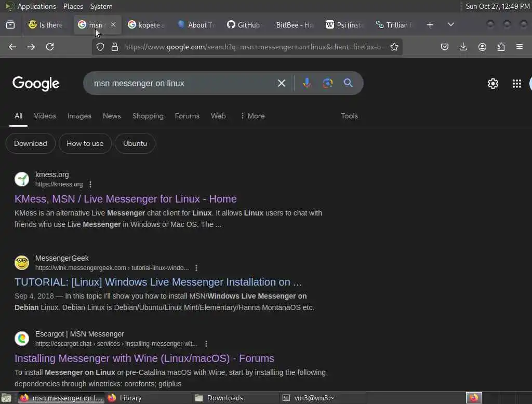Viewport: 532px width, 404px height.
Task: Go back to previous page
Action: coord(12,47)
